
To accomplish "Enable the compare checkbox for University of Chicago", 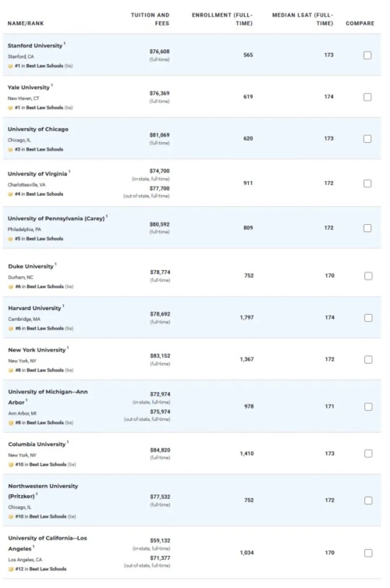I will (367, 139).
